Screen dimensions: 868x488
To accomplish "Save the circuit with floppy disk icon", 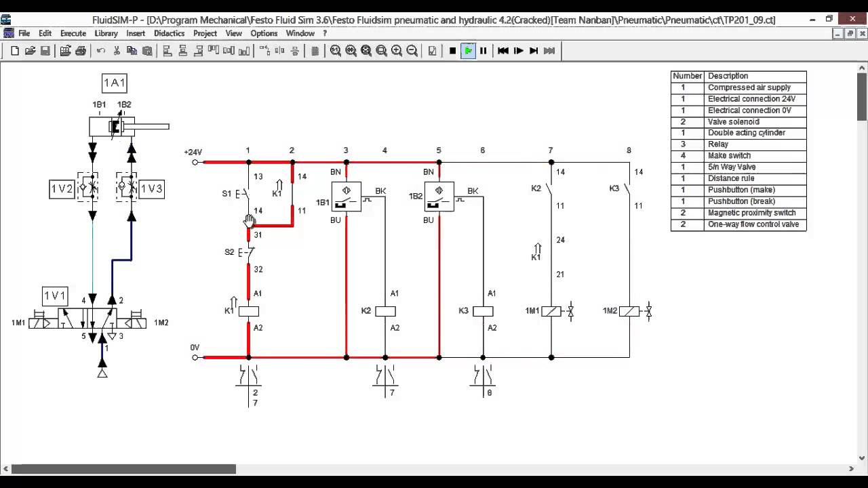I will (x=45, y=50).
